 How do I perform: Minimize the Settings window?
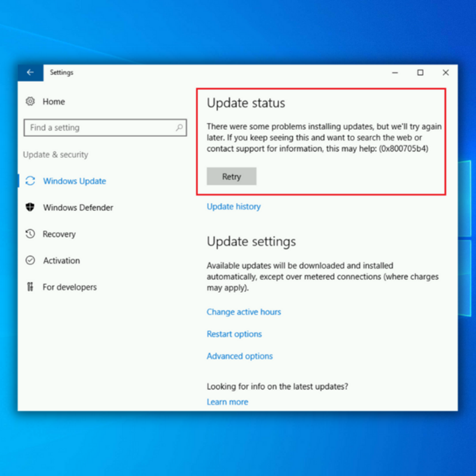pyautogui.click(x=395, y=73)
